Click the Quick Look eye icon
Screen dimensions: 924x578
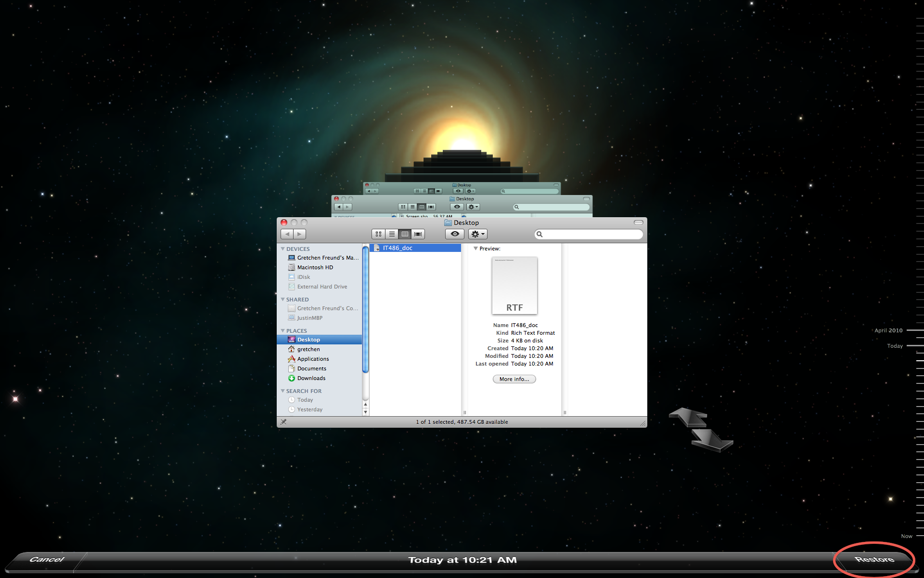coord(454,234)
